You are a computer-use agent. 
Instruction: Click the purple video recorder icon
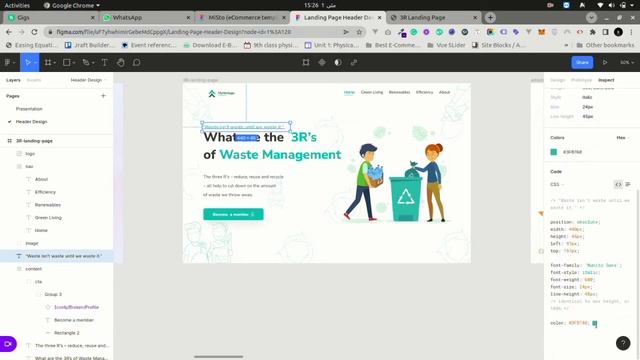[x=8, y=344]
